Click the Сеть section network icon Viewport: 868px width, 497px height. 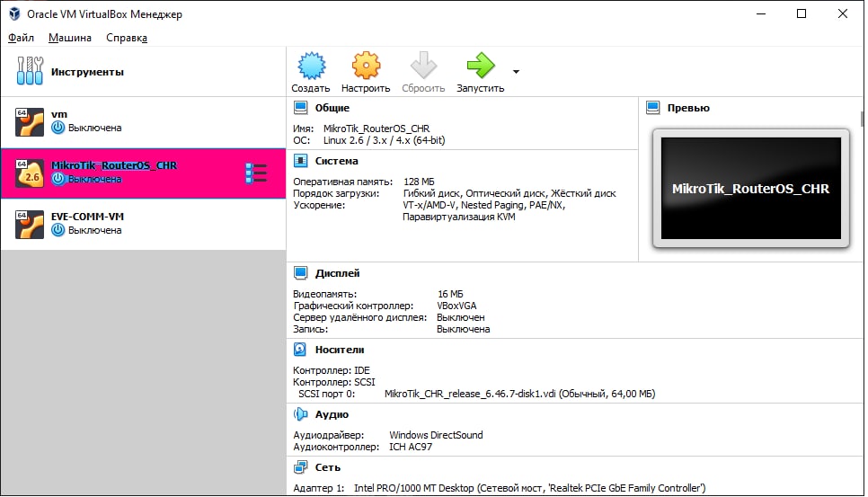(x=301, y=467)
